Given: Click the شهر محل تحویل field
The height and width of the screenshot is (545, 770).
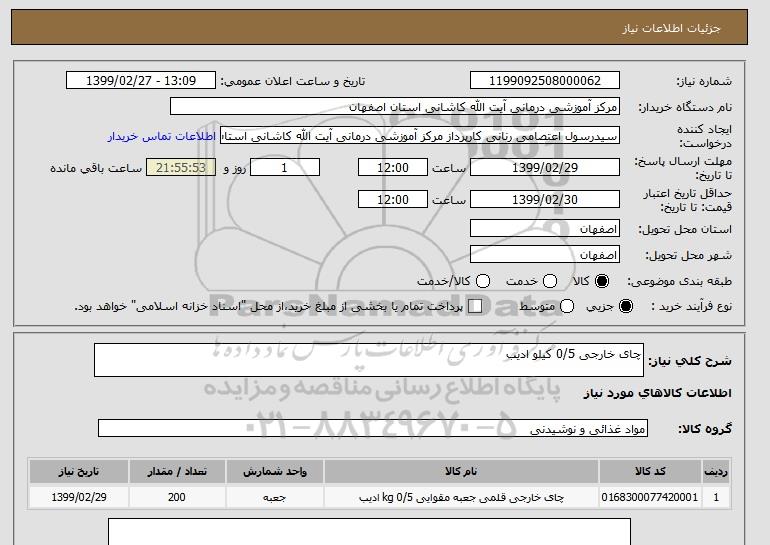Looking at the screenshot, I should pos(545,254).
